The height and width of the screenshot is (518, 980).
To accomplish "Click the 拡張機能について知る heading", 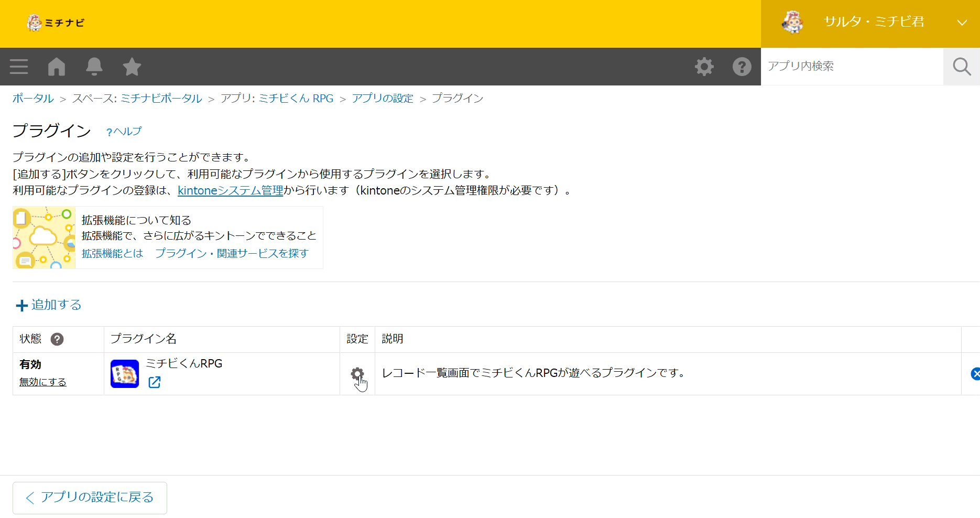I will click(136, 220).
